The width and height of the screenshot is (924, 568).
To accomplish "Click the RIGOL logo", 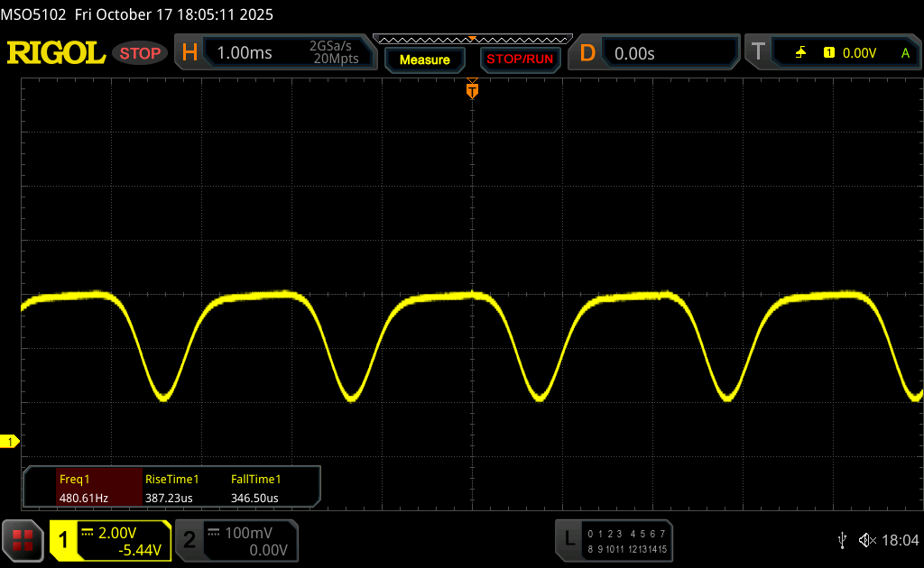I will click(56, 53).
